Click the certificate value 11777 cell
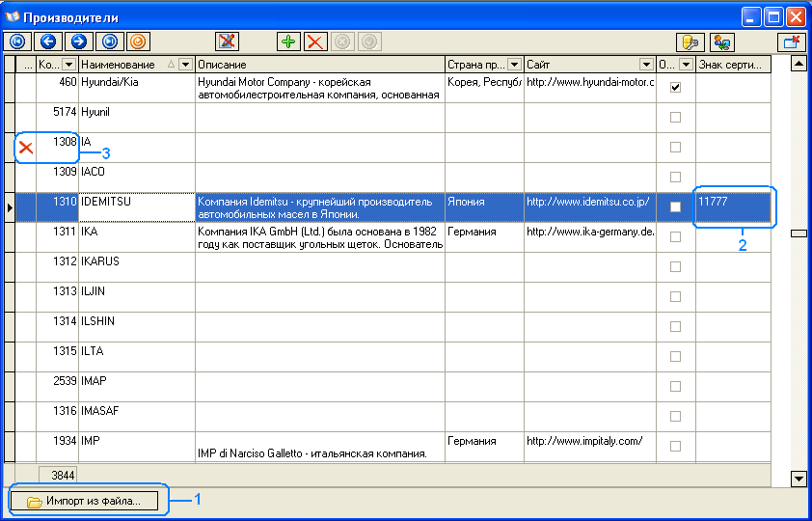812x521 pixels. click(733, 207)
